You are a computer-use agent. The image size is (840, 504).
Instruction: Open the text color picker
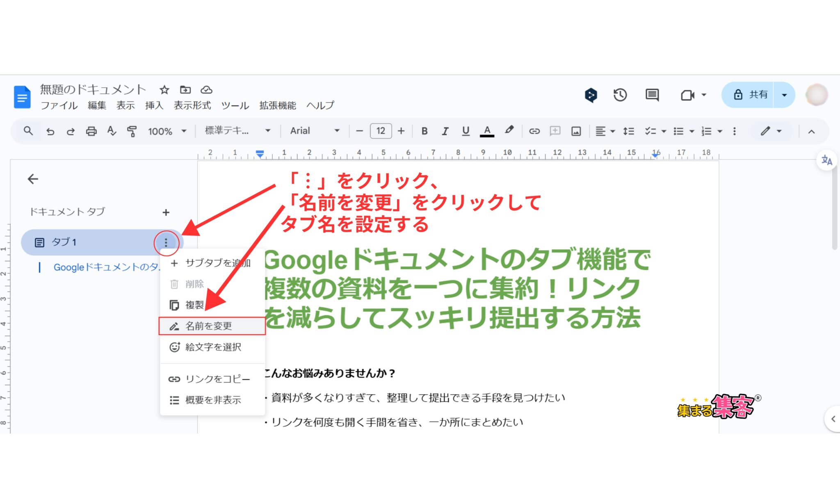pyautogui.click(x=487, y=131)
